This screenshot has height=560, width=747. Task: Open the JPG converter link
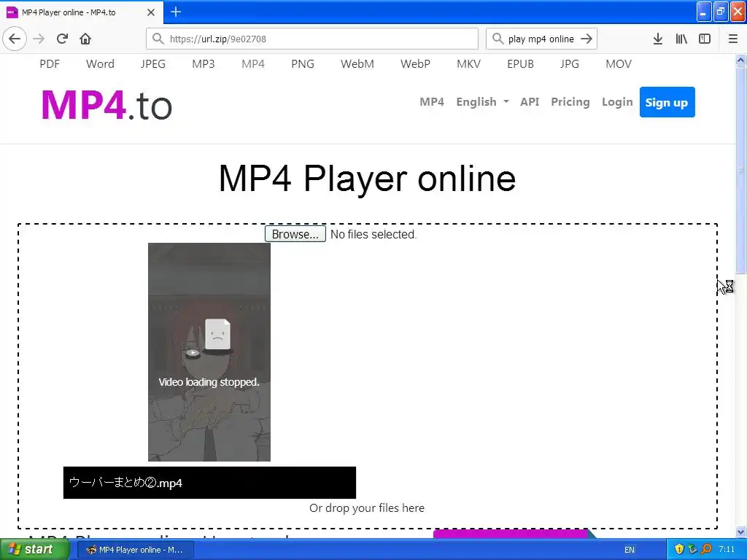(x=569, y=64)
